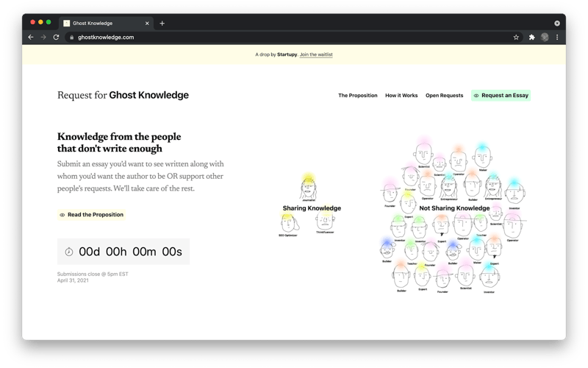Click the Not Sharing Knowledge label

454,208
